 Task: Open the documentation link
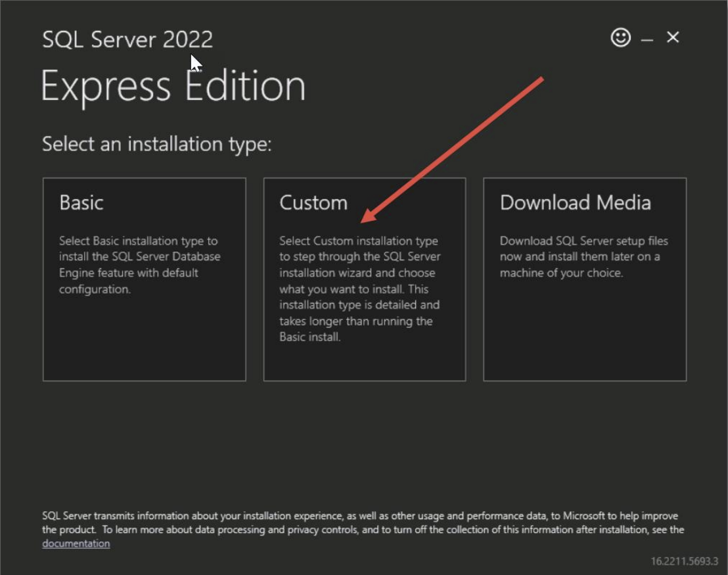pos(76,543)
